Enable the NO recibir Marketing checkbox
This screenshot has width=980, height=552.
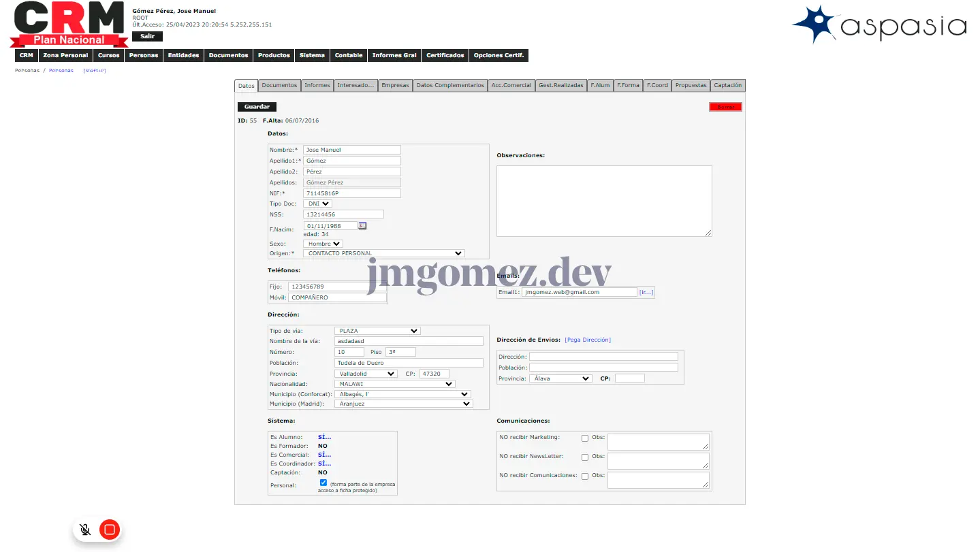585,438
